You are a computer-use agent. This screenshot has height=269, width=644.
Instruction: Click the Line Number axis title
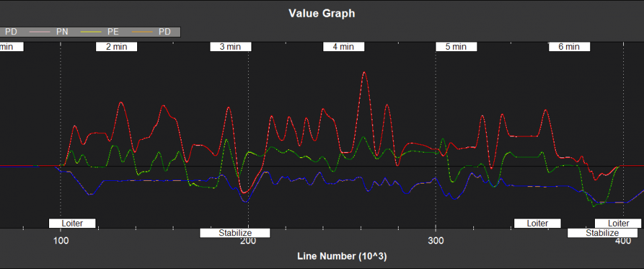[341, 257]
